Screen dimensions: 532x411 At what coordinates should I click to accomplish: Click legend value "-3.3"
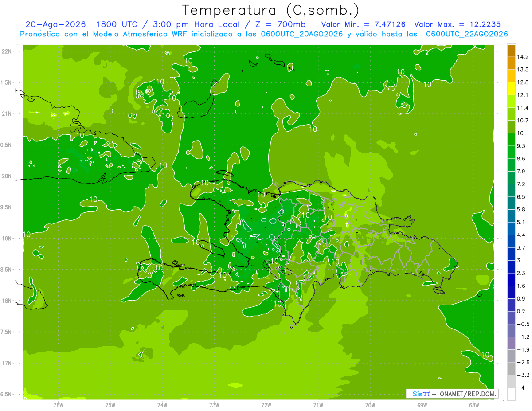click(523, 375)
